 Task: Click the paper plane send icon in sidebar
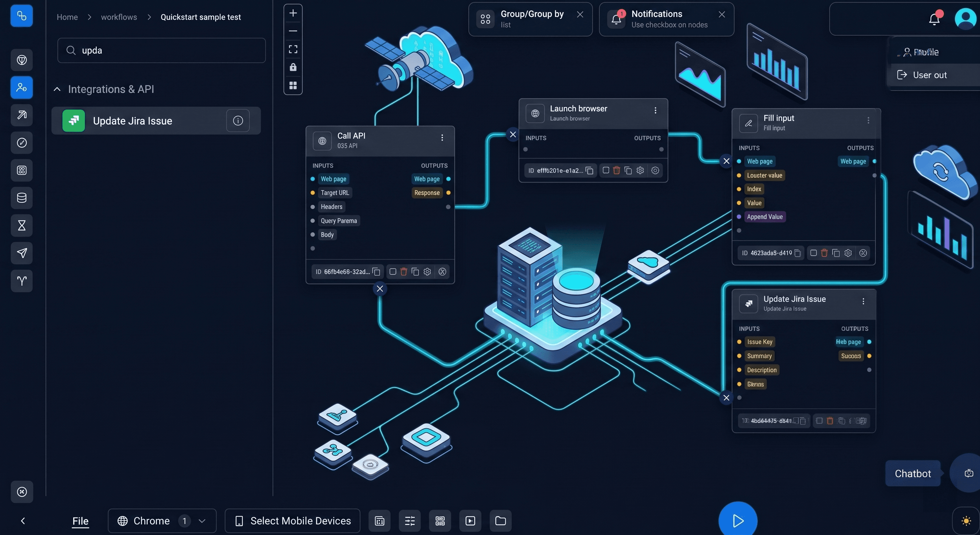(21, 253)
